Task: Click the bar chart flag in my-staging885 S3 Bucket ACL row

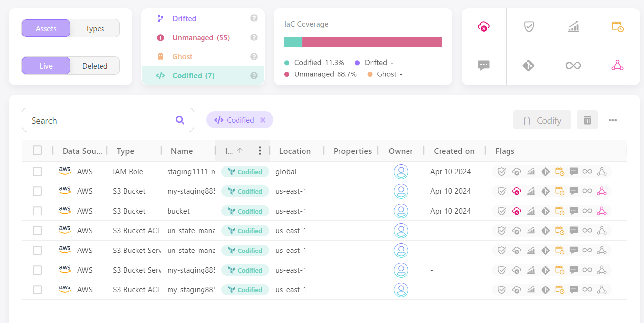Action: point(531,290)
